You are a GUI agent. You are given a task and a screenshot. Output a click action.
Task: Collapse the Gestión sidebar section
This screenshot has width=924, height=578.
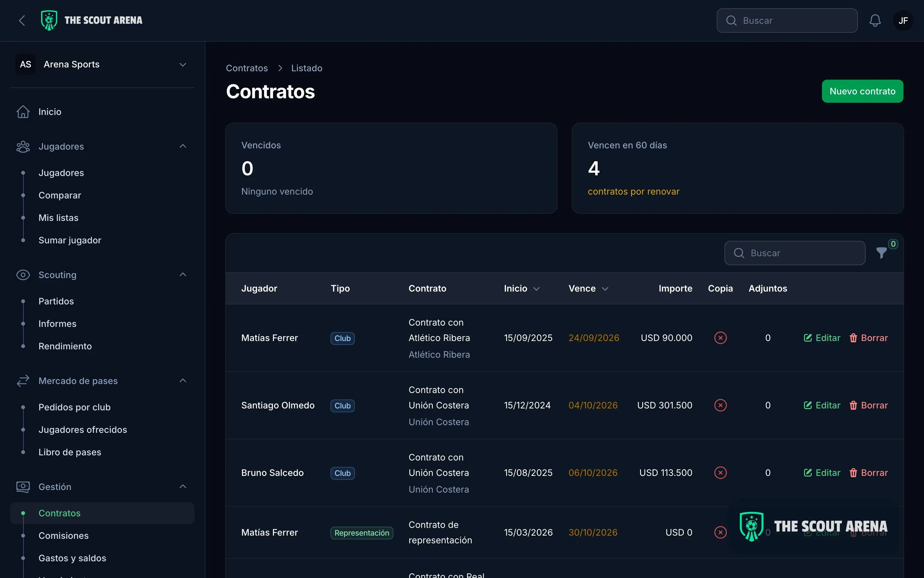pyautogui.click(x=183, y=486)
